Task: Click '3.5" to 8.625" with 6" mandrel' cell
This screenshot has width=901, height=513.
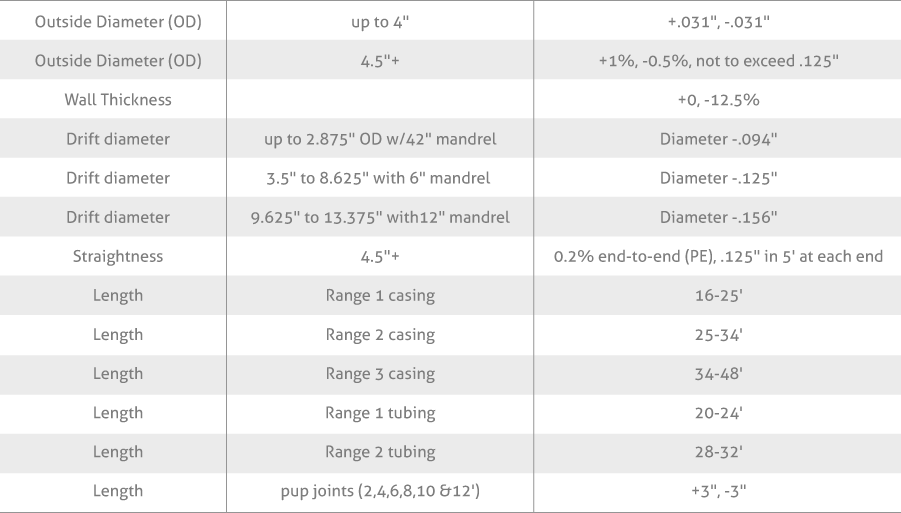Action: [378, 178]
